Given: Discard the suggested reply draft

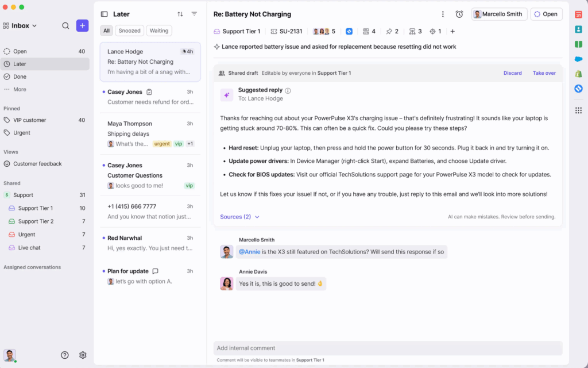Looking at the screenshot, I should (512, 73).
